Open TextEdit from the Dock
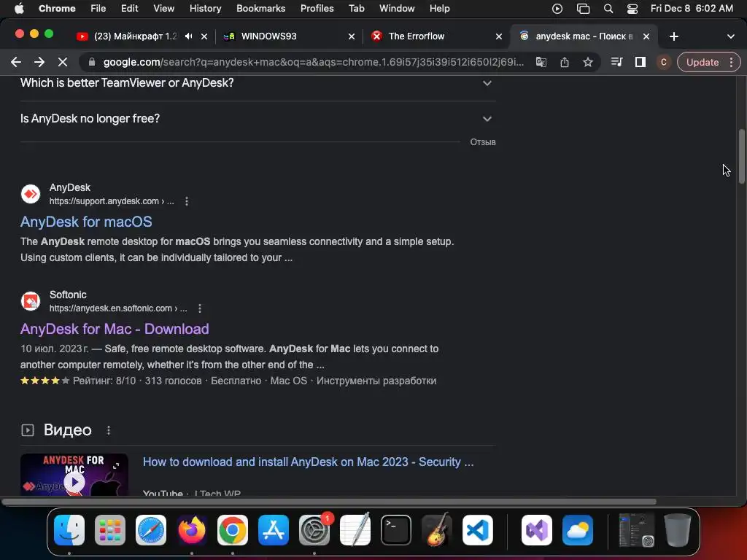The width and height of the screenshot is (747, 560). point(355,530)
